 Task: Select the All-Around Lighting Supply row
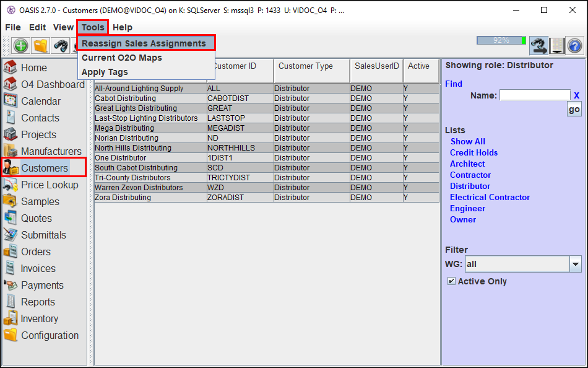click(267, 88)
